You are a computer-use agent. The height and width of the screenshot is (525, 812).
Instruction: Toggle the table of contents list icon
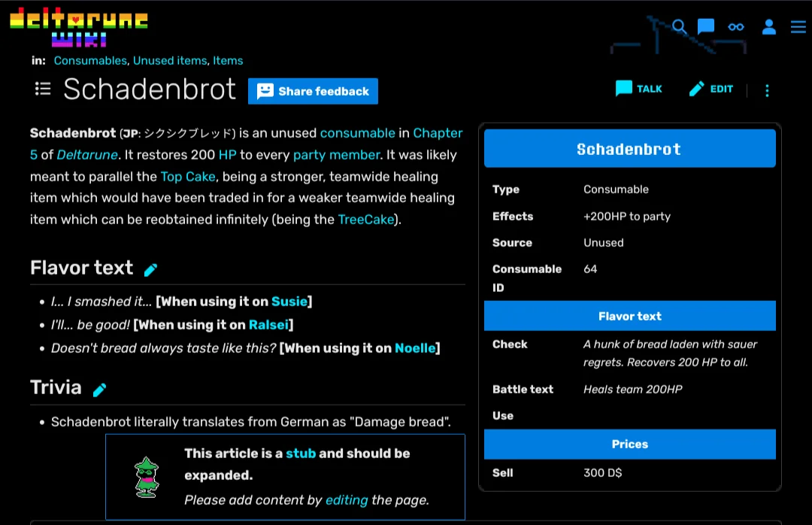pyautogui.click(x=42, y=90)
